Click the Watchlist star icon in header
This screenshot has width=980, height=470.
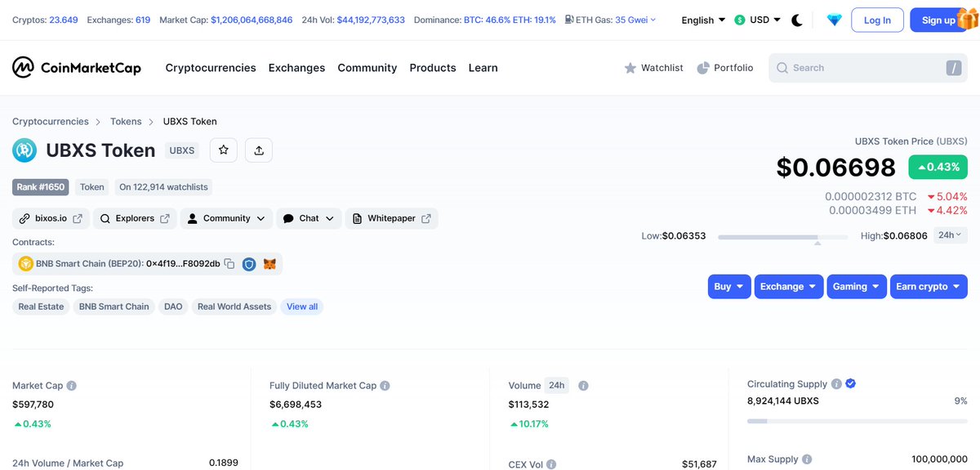(630, 68)
